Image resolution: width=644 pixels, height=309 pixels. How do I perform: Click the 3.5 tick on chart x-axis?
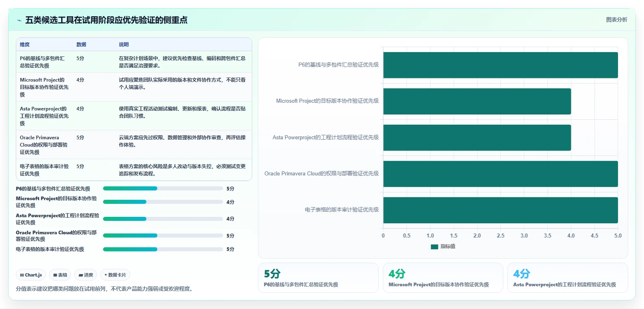pos(547,236)
